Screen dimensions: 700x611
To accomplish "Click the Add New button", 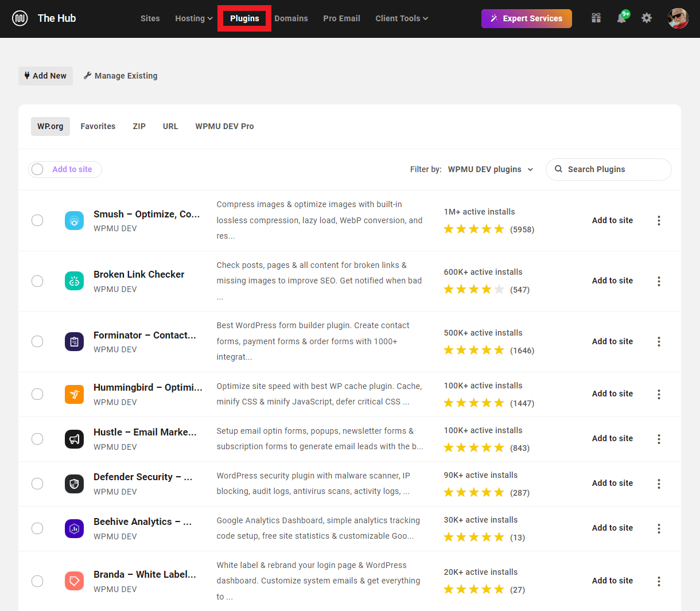I will pos(46,76).
